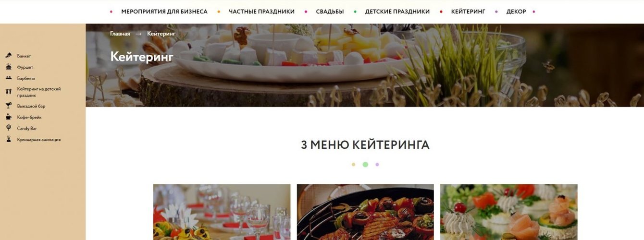The image size is (644, 240).
Task: Open the Декор menu item
Action: point(516,12)
